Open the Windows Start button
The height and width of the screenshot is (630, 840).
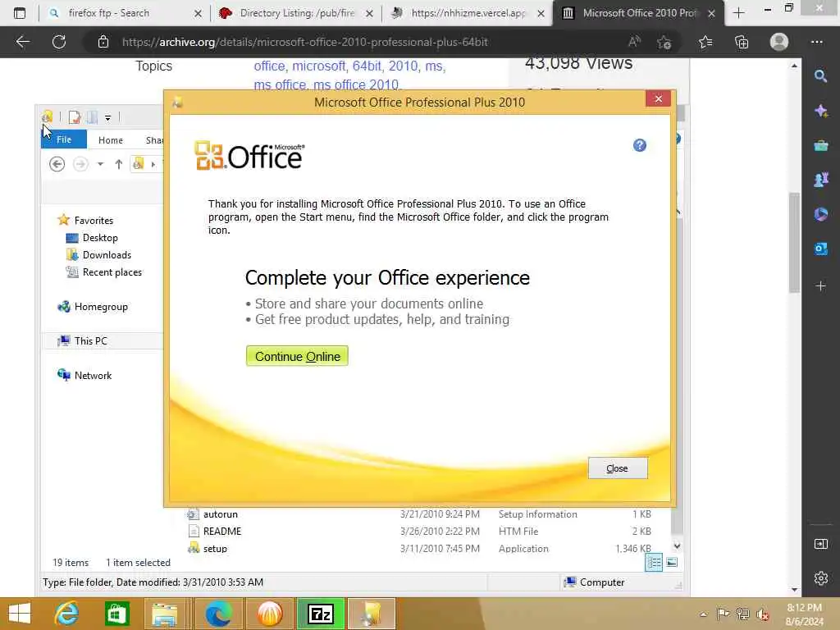(x=20, y=614)
